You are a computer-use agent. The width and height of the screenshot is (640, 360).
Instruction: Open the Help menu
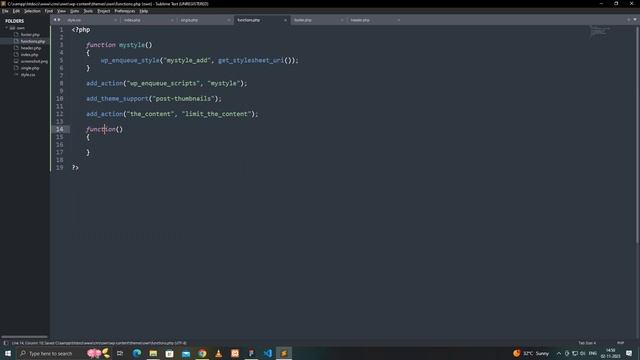[x=144, y=11]
